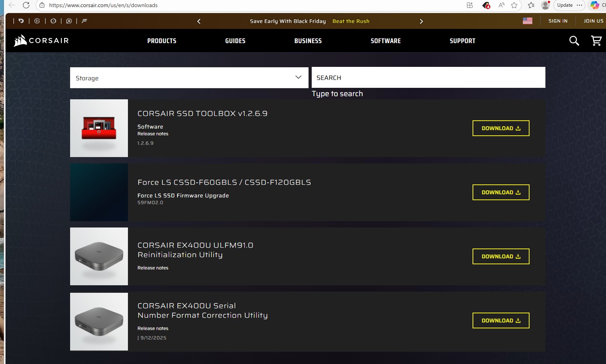The image size is (606, 364).
Task: Focus the SEARCH downloads input field
Action: (x=429, y=78)
